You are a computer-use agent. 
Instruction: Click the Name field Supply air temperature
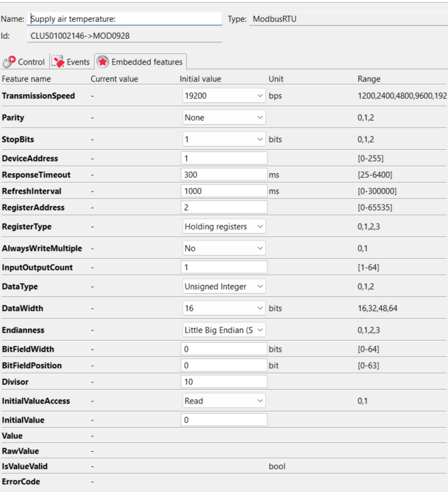[124, 19]
